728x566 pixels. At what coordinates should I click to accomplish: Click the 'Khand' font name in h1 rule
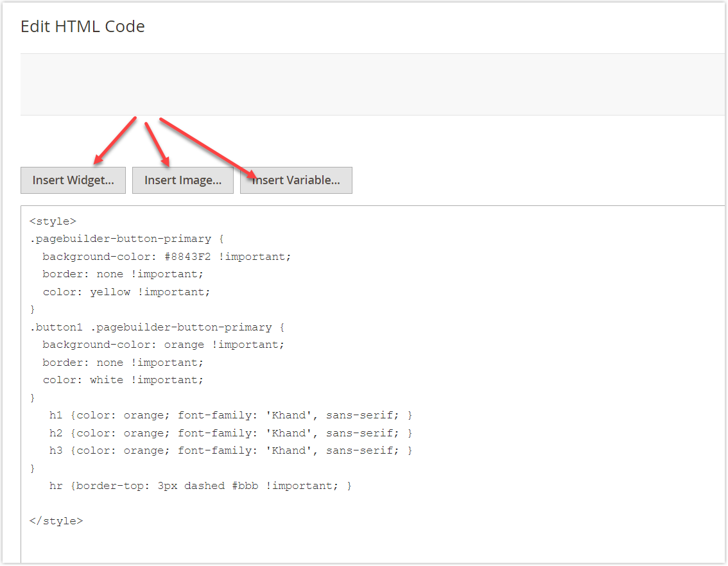click(289, 415)
